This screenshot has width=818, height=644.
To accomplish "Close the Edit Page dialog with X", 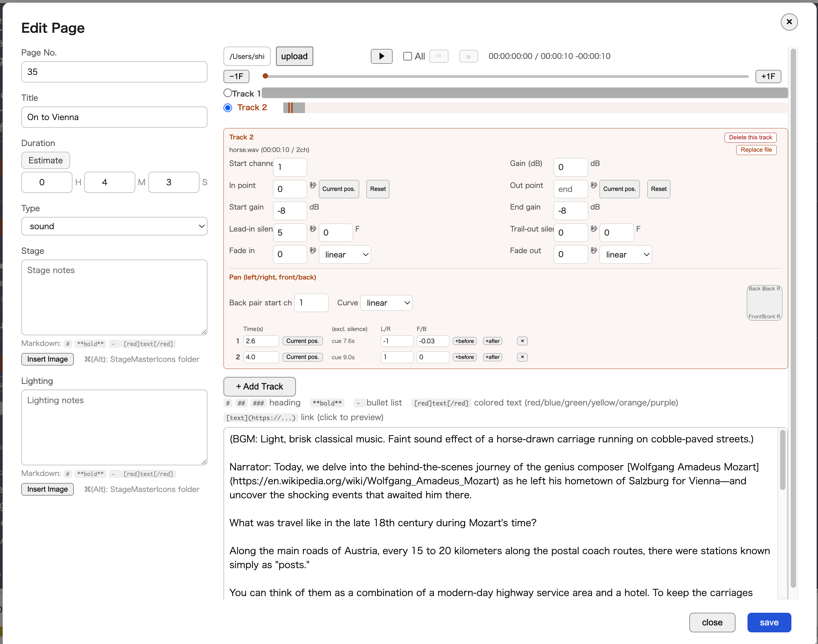I will (x=789, y=22).
